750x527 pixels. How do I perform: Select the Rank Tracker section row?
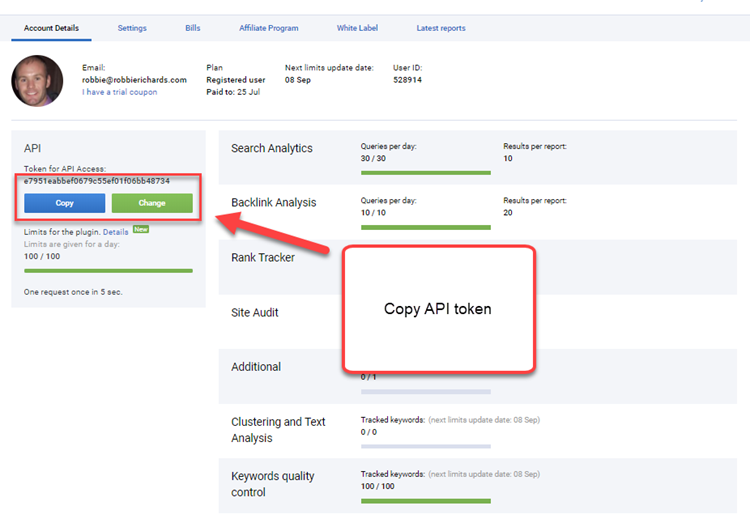(265, 258)
